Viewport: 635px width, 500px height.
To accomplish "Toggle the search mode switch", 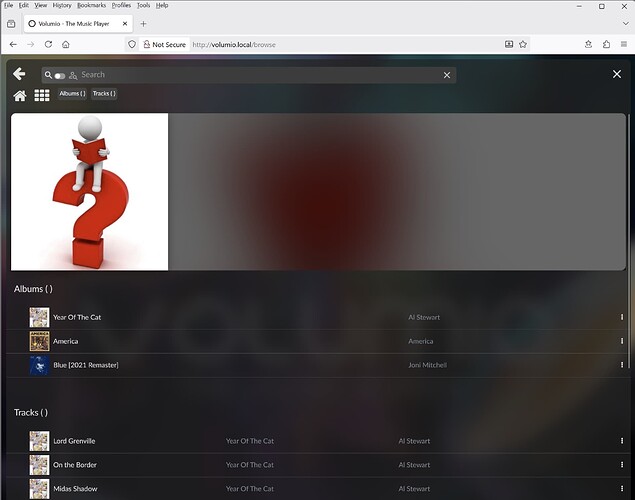I will coord(60,75).
